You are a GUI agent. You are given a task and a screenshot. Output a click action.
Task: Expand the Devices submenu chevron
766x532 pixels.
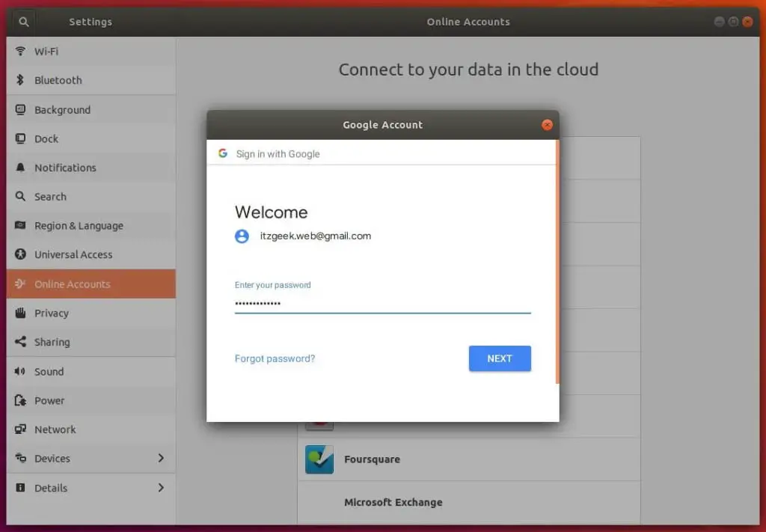tap(161, 458)
